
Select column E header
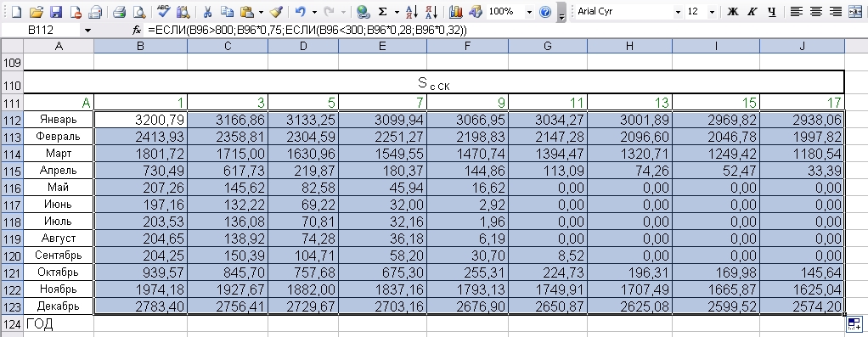(x=382, y=47)
